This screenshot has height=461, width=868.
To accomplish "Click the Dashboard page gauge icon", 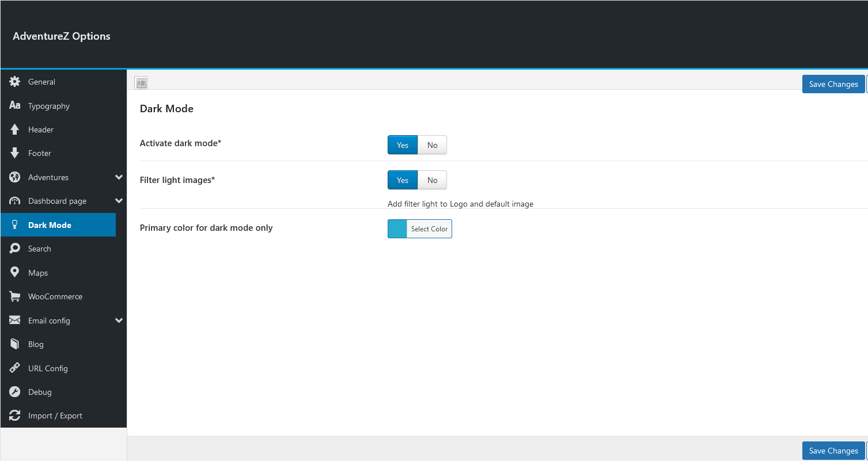I will [x=15, y=201].
